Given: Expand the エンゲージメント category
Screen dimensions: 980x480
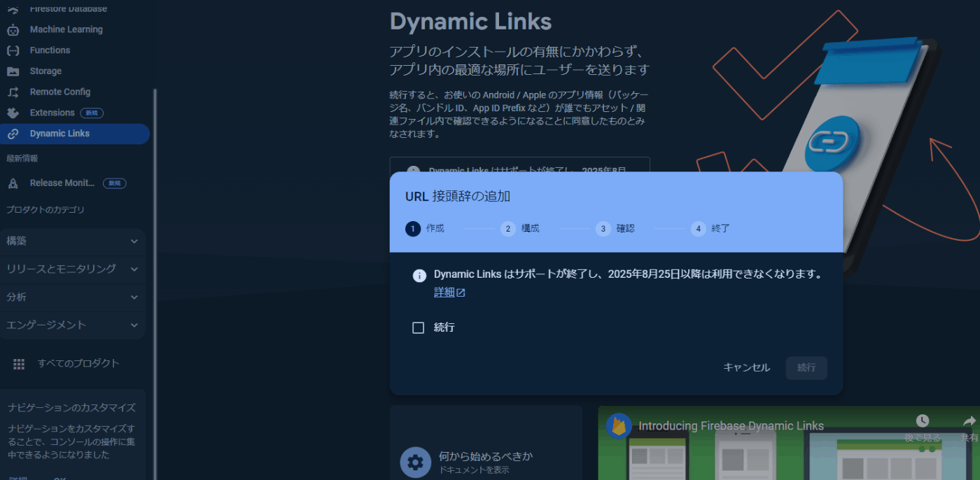Looking at the screenshot, I should [73, 325].
